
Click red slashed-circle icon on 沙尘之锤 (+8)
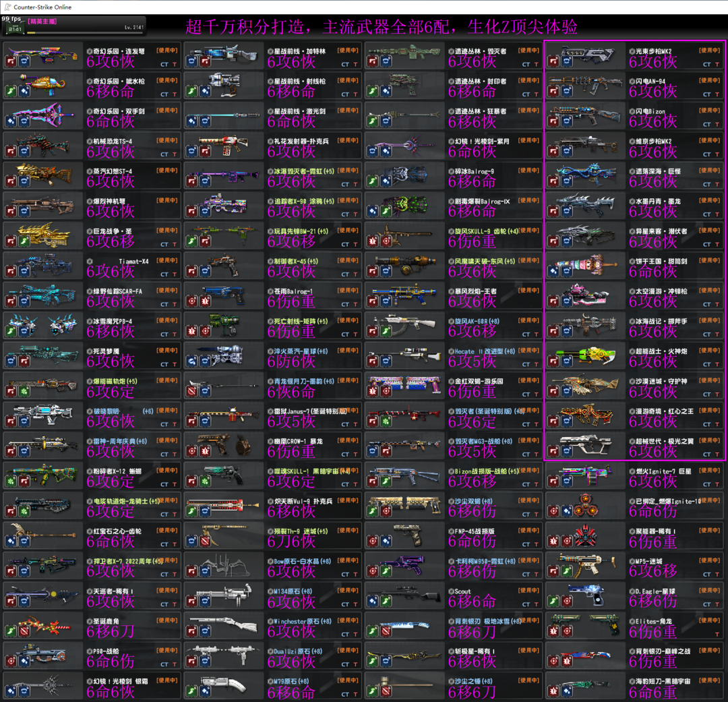pyautogui.click(x=386, y=692)
